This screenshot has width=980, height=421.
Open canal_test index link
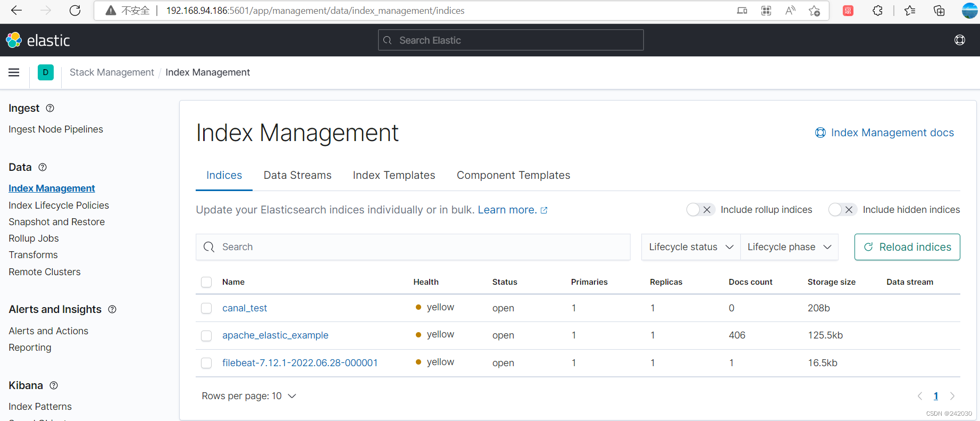coord(245,308)
